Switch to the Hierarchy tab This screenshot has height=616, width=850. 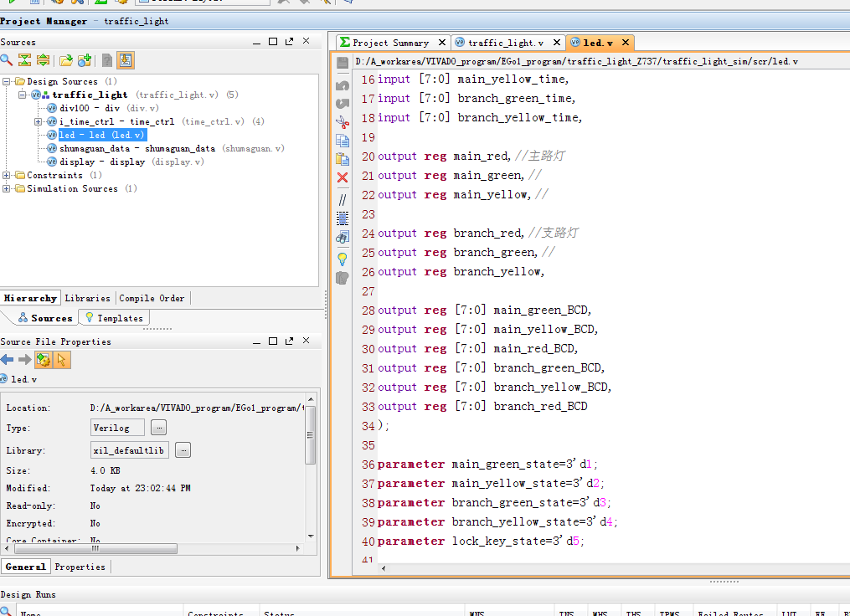click(30, 298)
